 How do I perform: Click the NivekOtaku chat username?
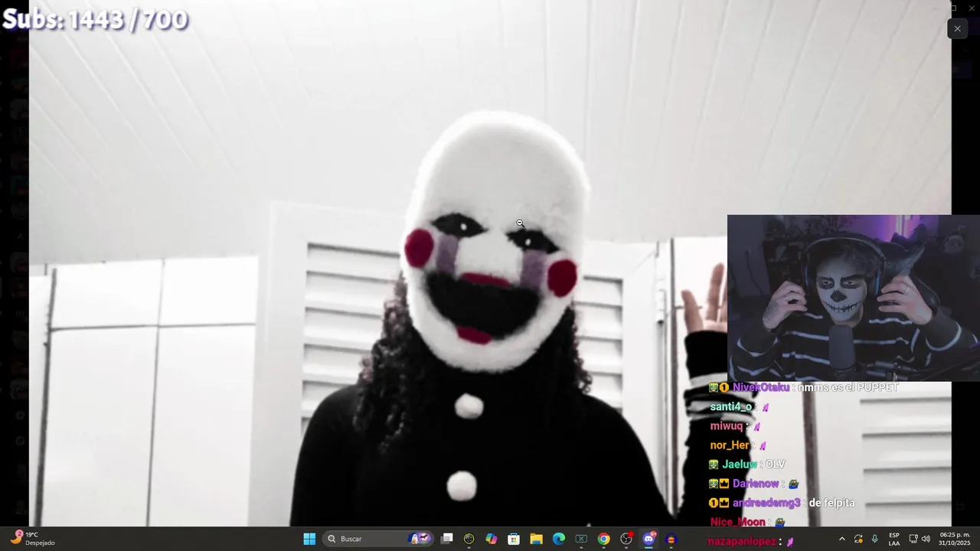[760, 387]
